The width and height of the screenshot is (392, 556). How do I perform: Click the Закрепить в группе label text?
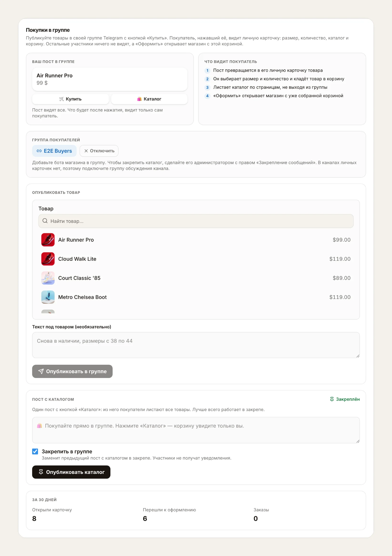pos(67,451)
